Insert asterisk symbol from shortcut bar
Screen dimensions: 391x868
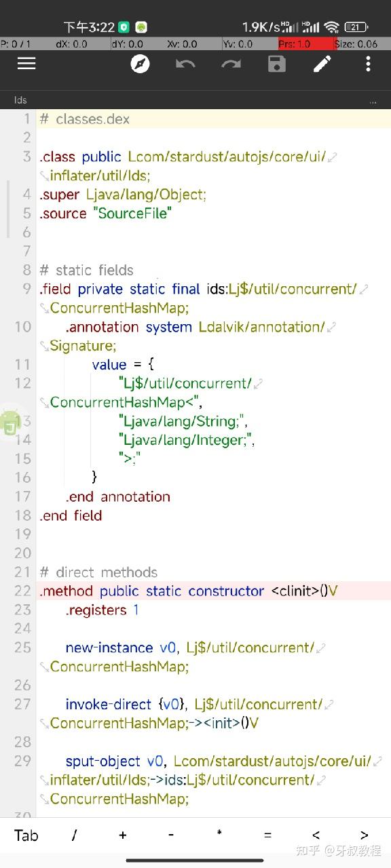pyautogui.click(x=219, y=833)
